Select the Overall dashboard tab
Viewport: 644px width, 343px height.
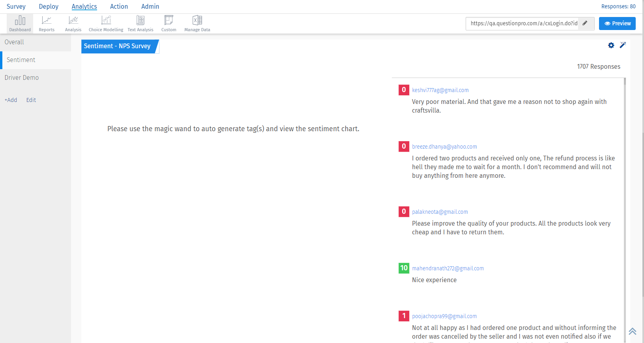[x=14, y=42]
